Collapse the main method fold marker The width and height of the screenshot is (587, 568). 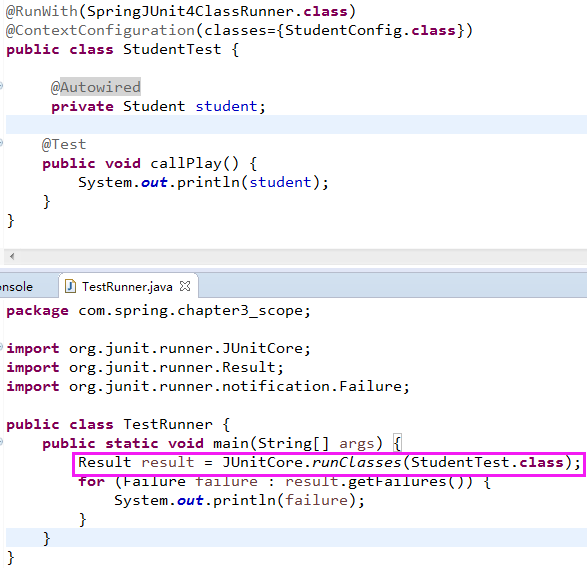point(1,442)
